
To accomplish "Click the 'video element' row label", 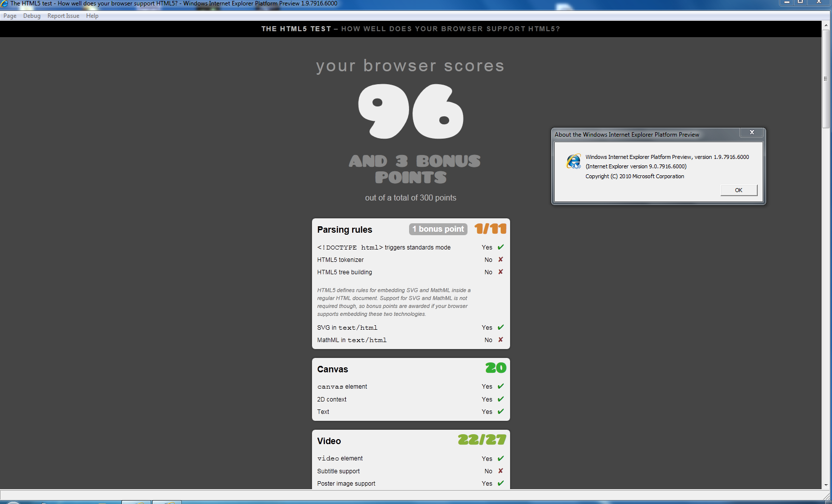I will [340, 458].
